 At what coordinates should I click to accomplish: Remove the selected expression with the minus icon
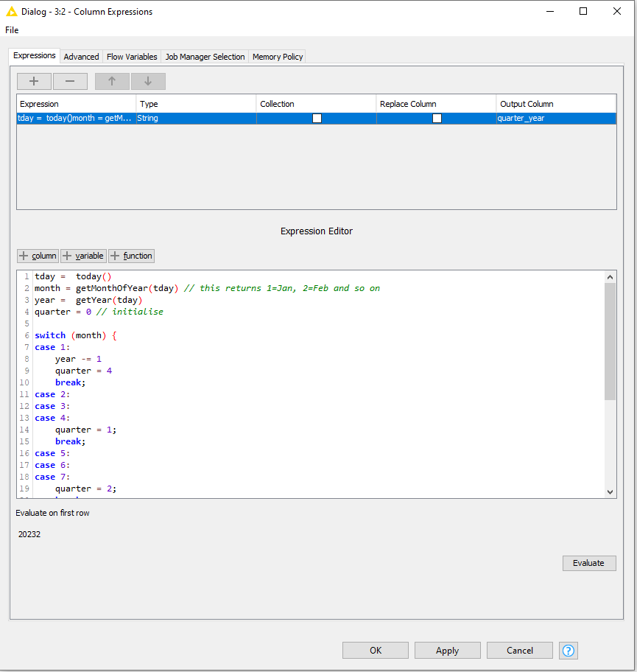point(70,81)
